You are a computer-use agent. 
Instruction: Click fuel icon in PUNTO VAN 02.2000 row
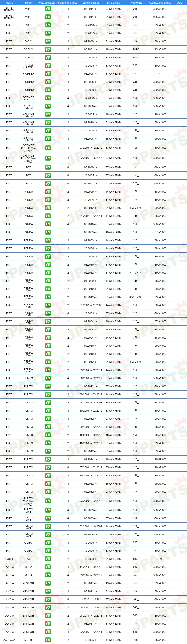coord(48,527)
